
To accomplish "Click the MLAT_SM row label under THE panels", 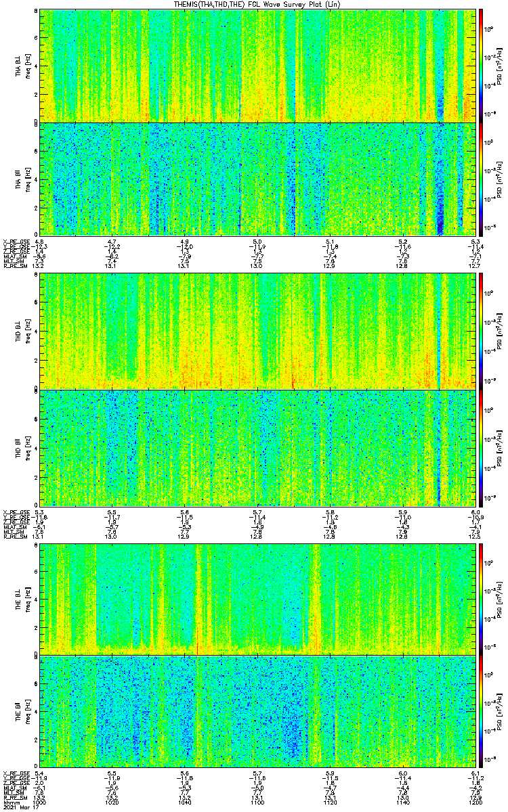I will (14, 789).
